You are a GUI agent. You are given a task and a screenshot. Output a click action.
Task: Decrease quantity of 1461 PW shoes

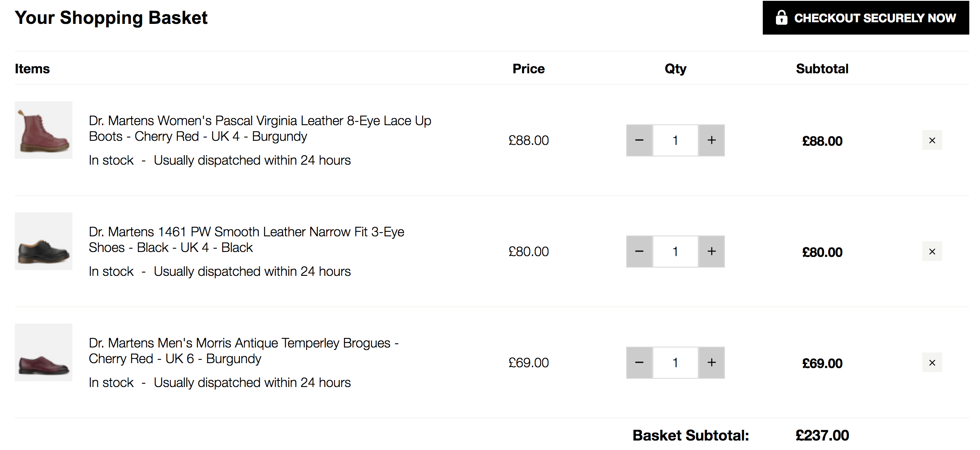coord(639,252)
